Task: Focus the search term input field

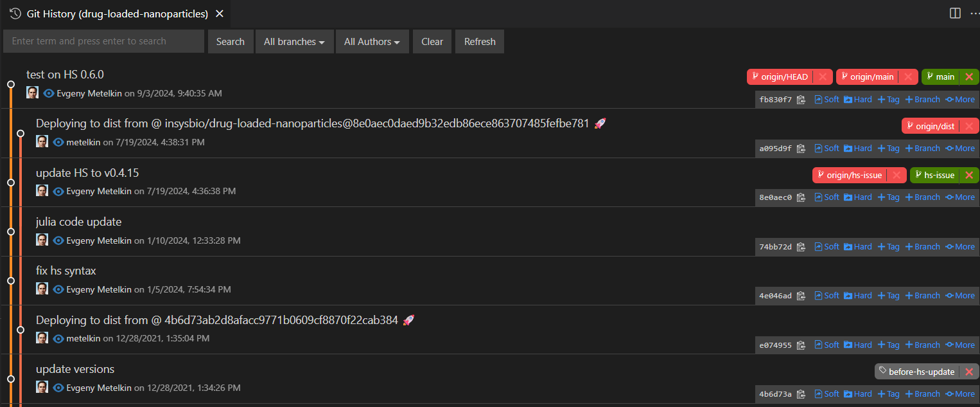Action: pyautogui.click(x=103, y=41)
